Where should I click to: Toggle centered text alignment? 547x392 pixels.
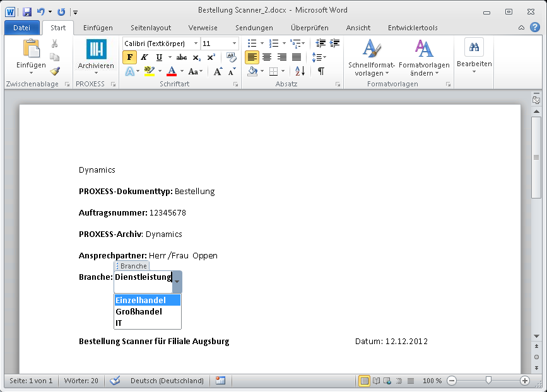267,57
